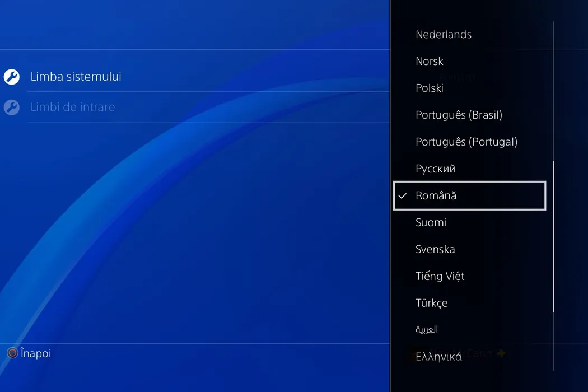Select Türkçe in the language list
Image resolution: width=588 pixels, height=392 pixels.
(x=431, y=304)
